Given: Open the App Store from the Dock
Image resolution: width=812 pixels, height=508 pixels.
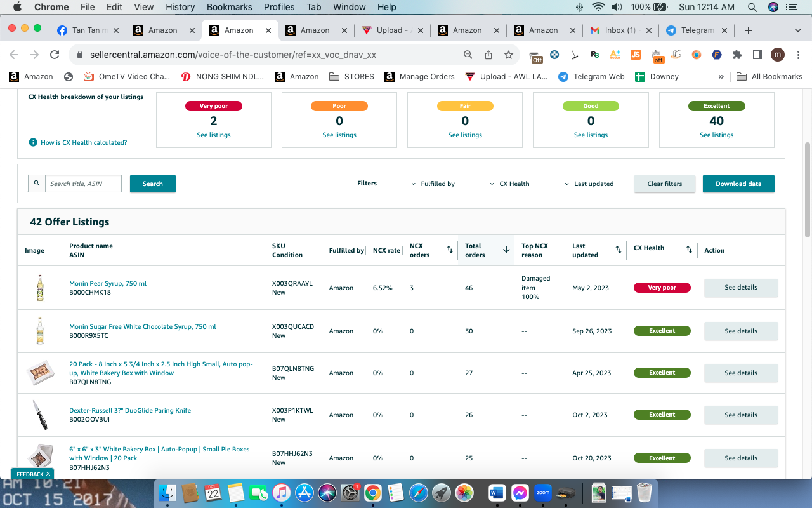Looking at the screenshot, I should tap(304, 492).
